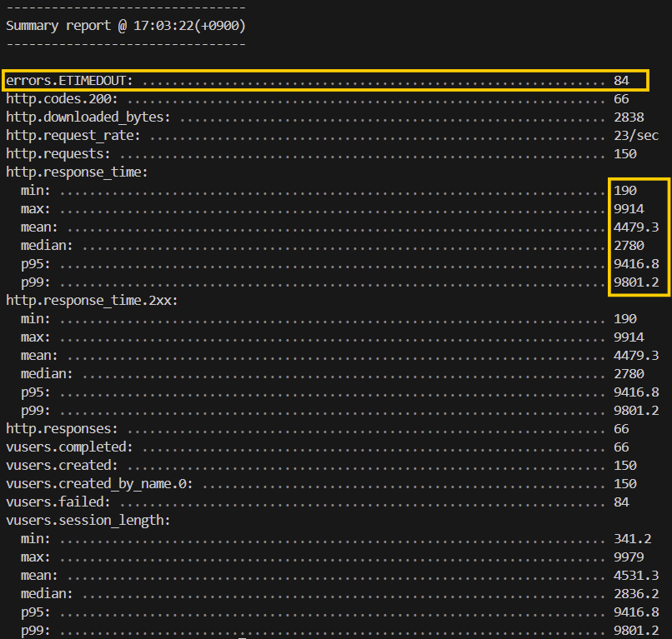Click the value 150 on vusers.created: row
Image resolution: width=672 pixels, height=639 pixels.
tap(625, 466)
